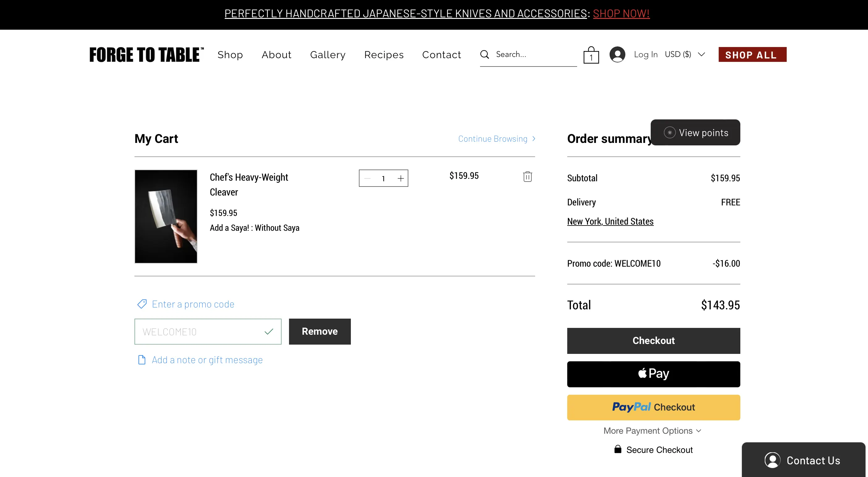Go to the Gallery page
Screen dimensions: 868x477
[x=328, y=55]
